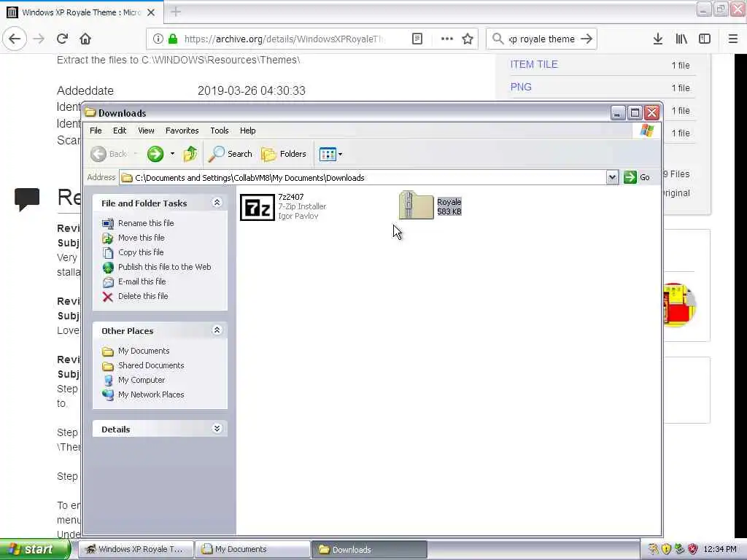Switch to Windows XP Royale taskbar button
This screenshot has height=560, width=747.
[x=136, y=550]
